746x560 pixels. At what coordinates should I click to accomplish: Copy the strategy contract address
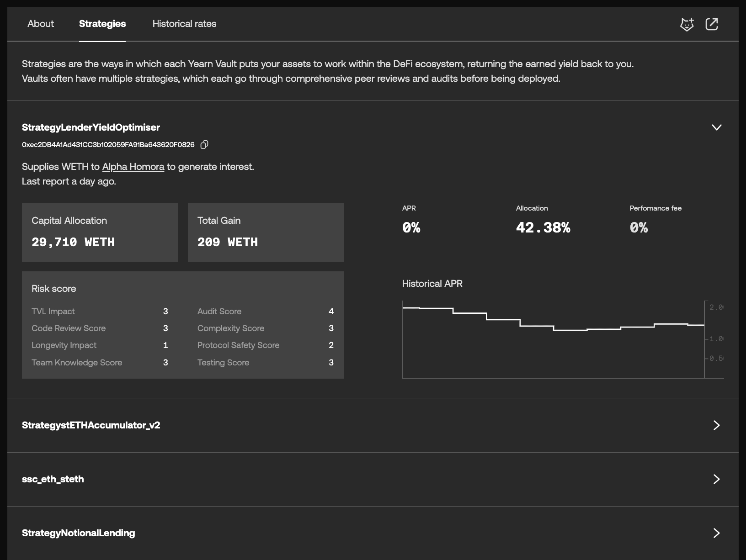click(204, 145)
